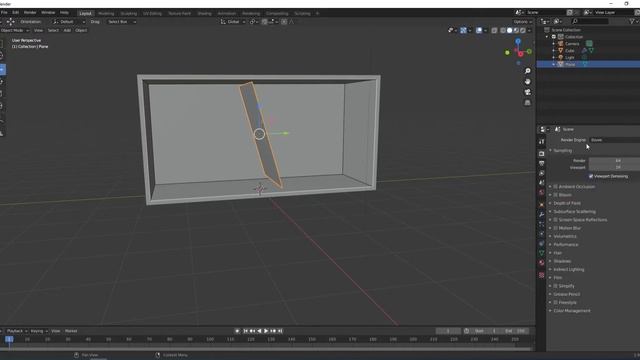Image resolution: width=640 pixels, height=360 pixels.
Task: Select the Rotate tool in toolbar
Action: pos(2,82)
